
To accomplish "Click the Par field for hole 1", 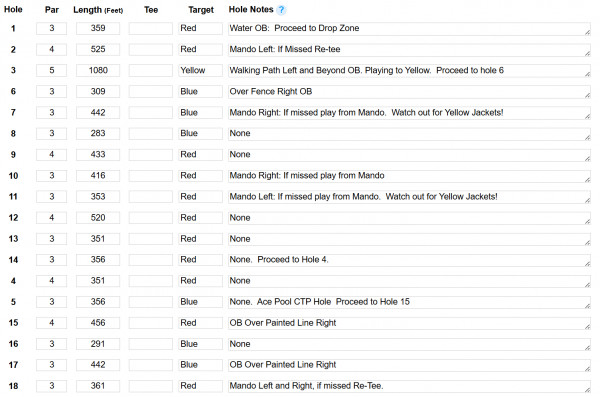I will [x=52, y=28].
